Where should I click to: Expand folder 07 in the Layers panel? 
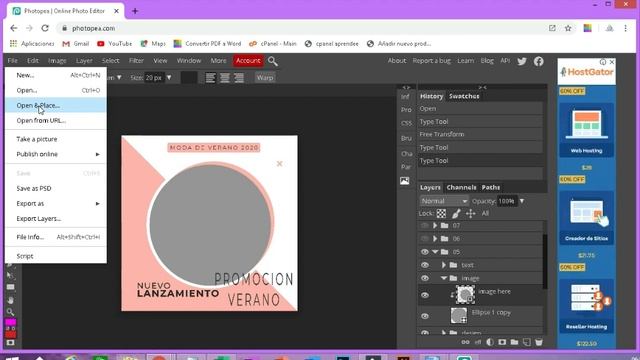(x=435, y=226)
